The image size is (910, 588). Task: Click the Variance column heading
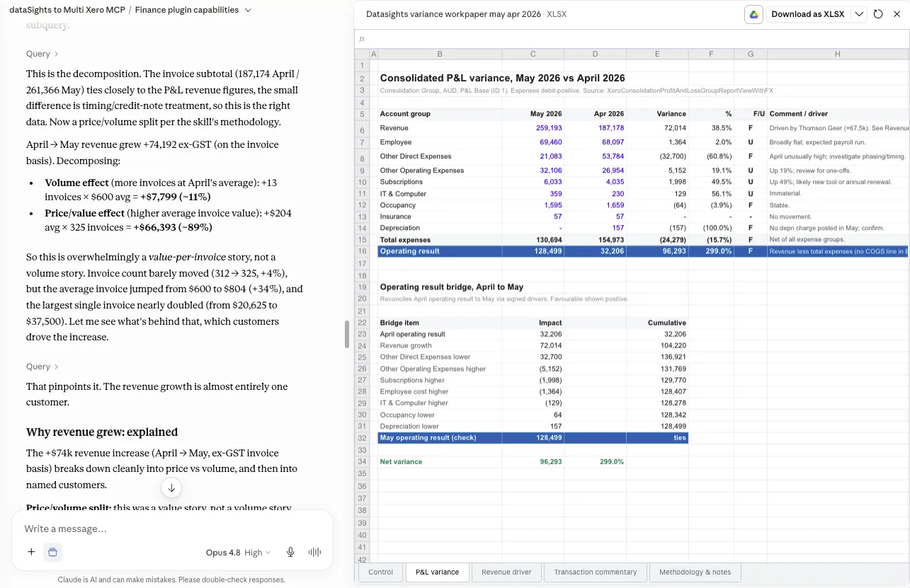point(671,114)
